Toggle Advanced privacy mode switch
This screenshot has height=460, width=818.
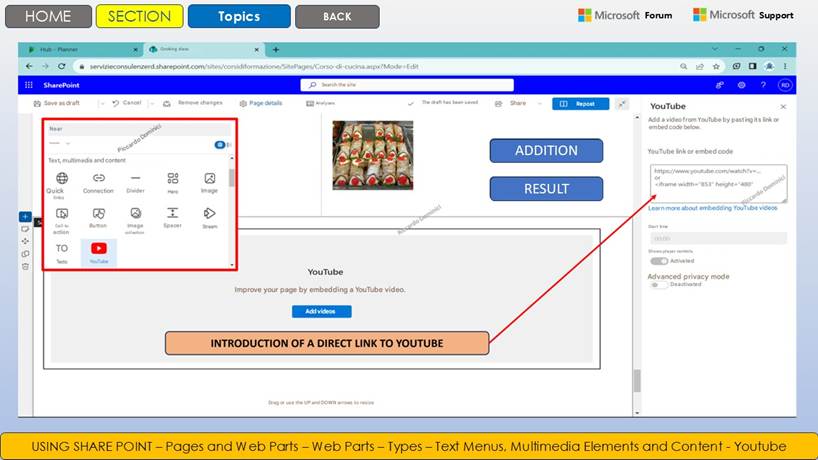[x=658, y=285]
